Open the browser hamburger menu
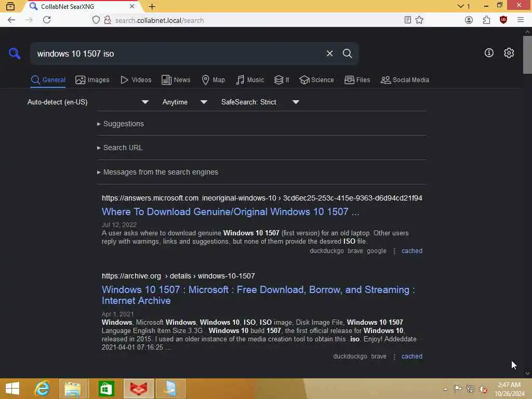The height and width of the screenshot is (399, 532). point(521,20)
